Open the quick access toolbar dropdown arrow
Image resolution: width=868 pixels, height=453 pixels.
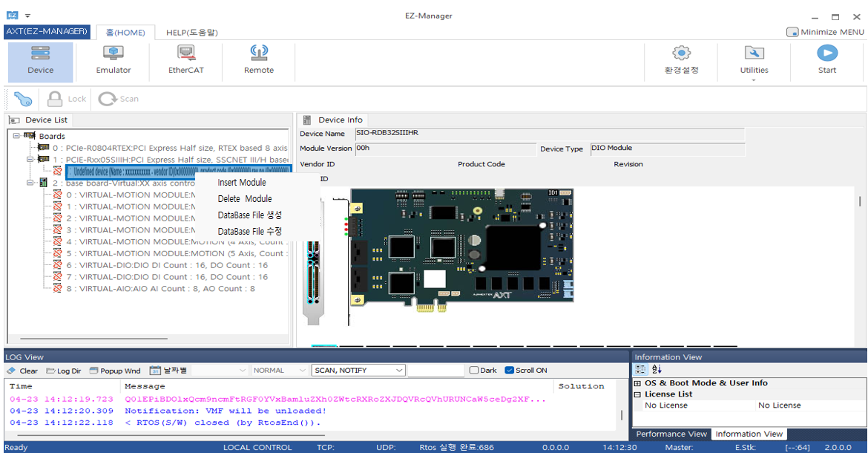point(27,16)
